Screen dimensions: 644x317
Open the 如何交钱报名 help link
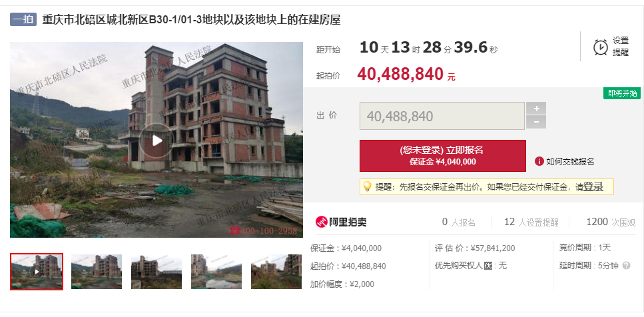[569, 161]
